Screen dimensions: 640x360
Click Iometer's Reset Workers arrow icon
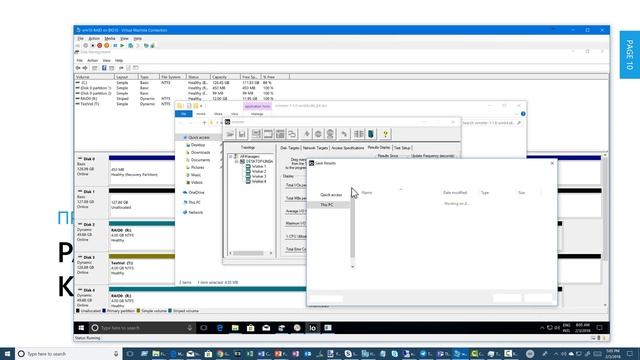344,134
